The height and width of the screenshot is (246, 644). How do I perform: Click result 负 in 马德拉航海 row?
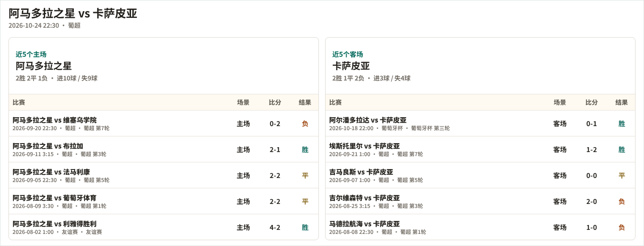click(622, 227)
